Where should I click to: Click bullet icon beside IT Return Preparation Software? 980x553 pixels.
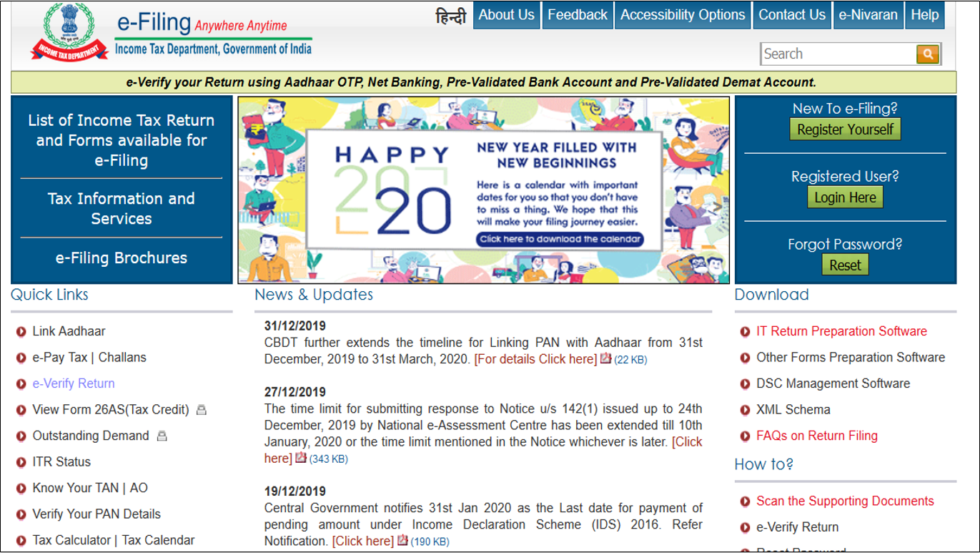tap(745, 332)
